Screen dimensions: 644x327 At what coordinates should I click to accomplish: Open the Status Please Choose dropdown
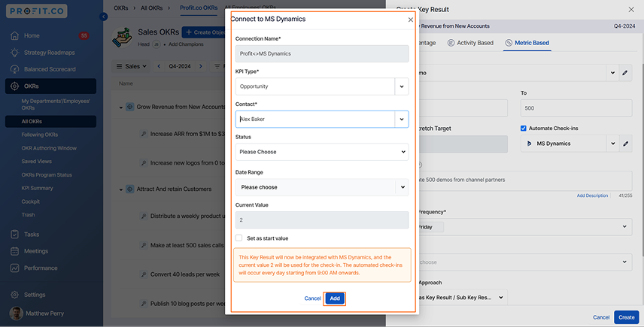pyautogui.click(x=322, y=152)
